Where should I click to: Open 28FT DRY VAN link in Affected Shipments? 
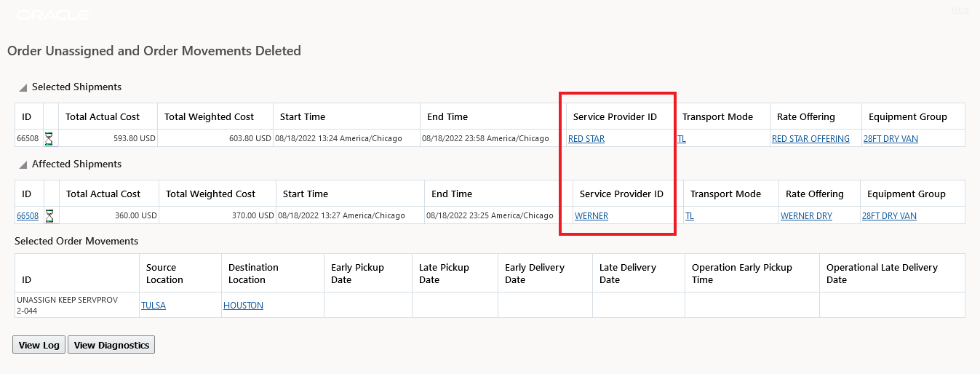(x=889, y=215)
